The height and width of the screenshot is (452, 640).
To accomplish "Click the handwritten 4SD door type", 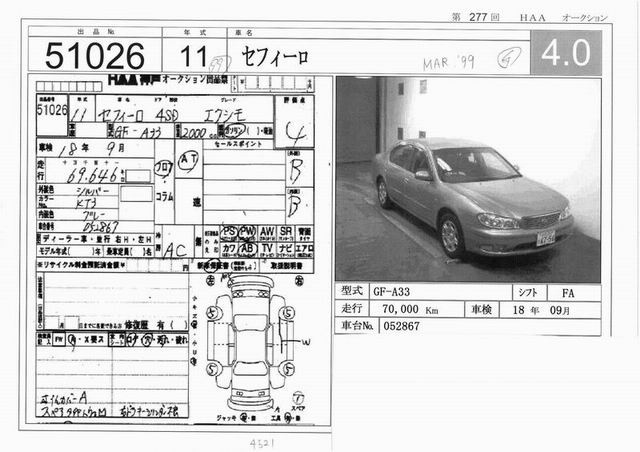I will pyautogui.click(x=166, y=116).
